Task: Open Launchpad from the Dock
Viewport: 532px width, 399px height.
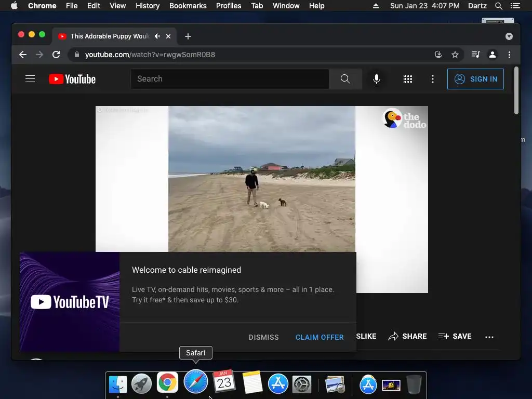Action: tap(141, 384)
